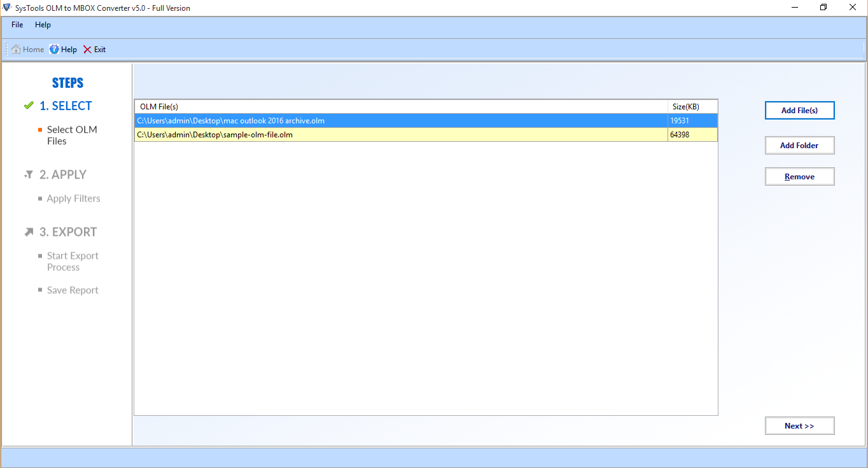Click the funnel icon beside 2. APPLY
Screen dimensions: 868x468
[x=29, y=175]
